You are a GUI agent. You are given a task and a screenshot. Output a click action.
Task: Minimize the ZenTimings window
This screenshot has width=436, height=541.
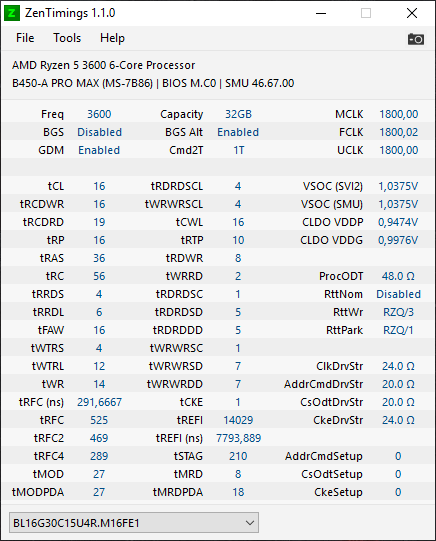pyautogui.click(x=321, y=13)
